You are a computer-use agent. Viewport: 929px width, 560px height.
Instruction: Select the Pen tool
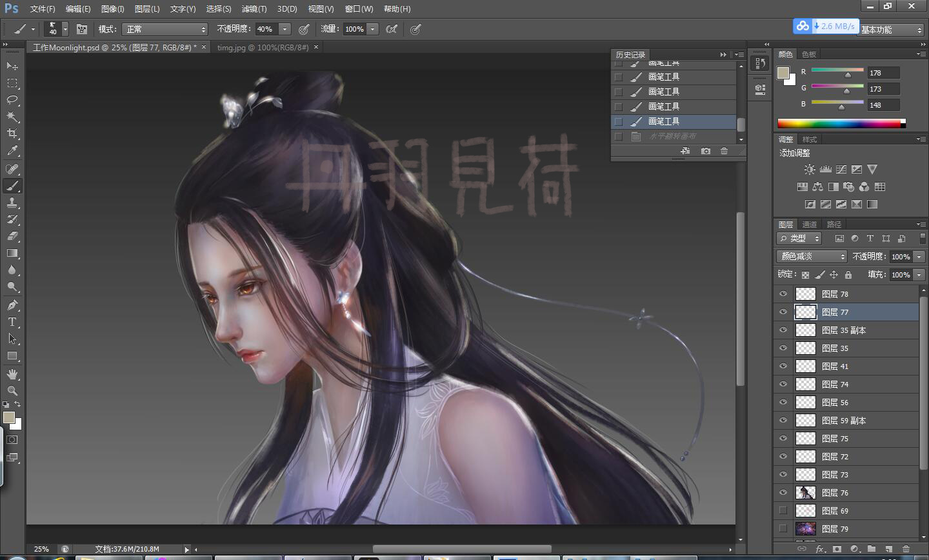tap(12, 305)
